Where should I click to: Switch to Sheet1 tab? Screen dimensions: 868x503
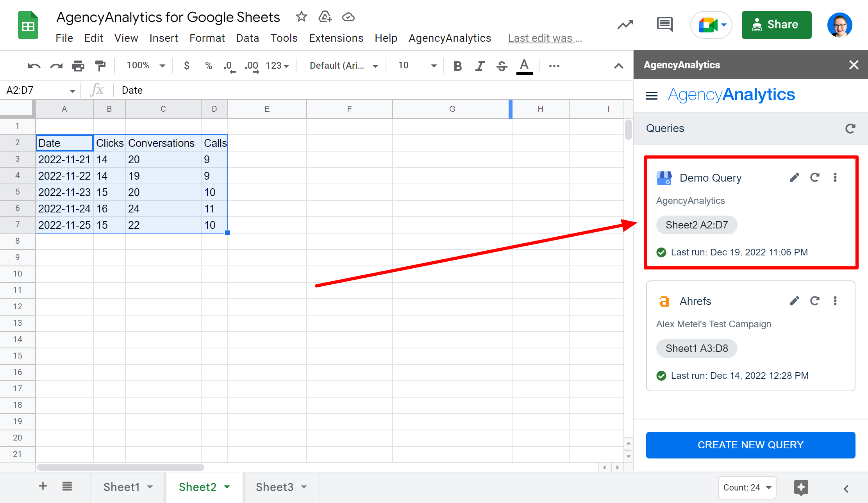[x=121, y=487]
